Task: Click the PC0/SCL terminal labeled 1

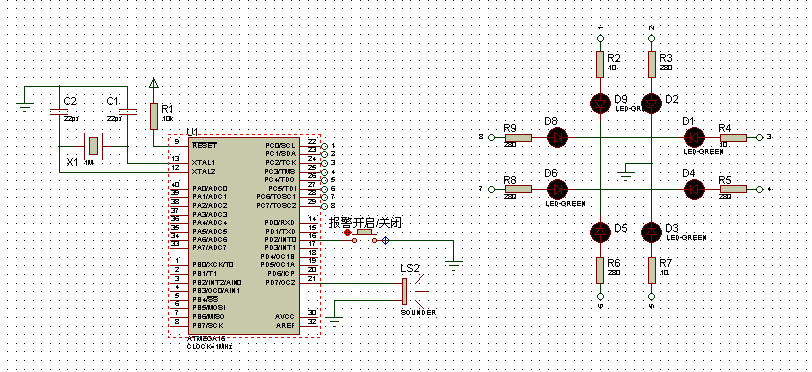Action: (324, 146)
